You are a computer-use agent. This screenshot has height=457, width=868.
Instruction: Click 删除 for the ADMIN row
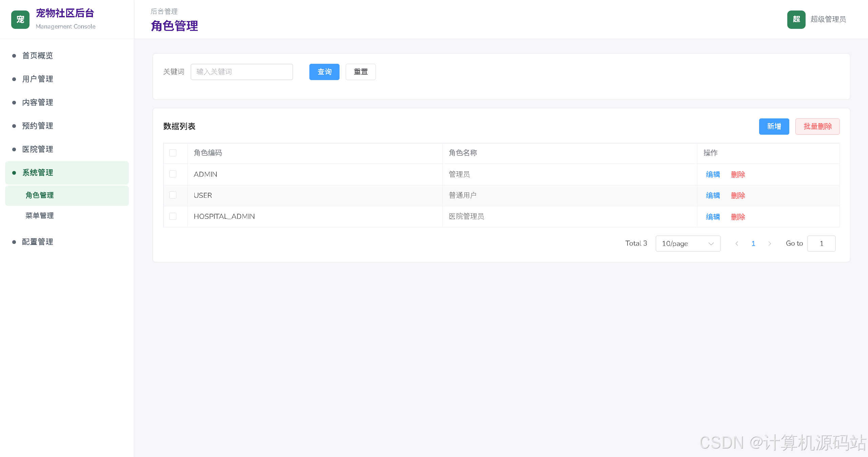tap(738, 174)
